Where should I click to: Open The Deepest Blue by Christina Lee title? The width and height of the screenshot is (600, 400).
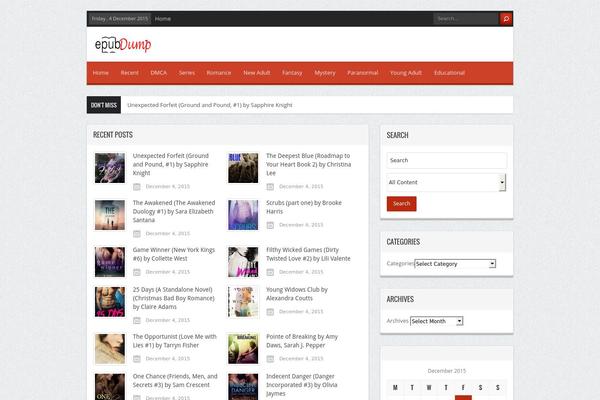(308, 164)
